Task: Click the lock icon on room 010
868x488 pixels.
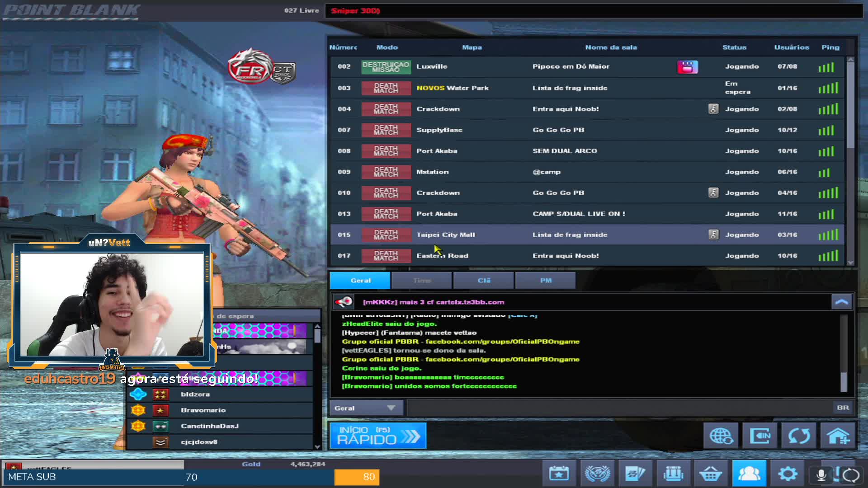Action: point(713,193)
